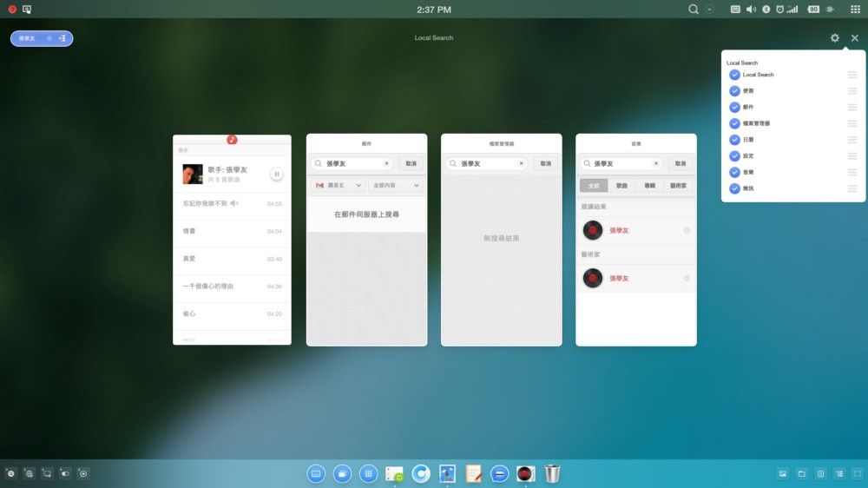
Task: Open the notepad with pencil app in dock
Action: click(473, 473)
